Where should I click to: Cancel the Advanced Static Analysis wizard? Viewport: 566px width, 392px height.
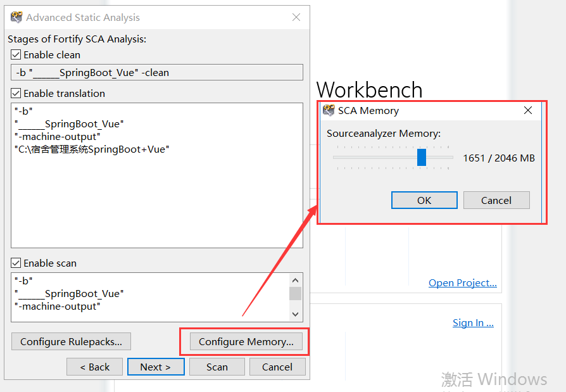pyautogui.click(x=277, y=367)
